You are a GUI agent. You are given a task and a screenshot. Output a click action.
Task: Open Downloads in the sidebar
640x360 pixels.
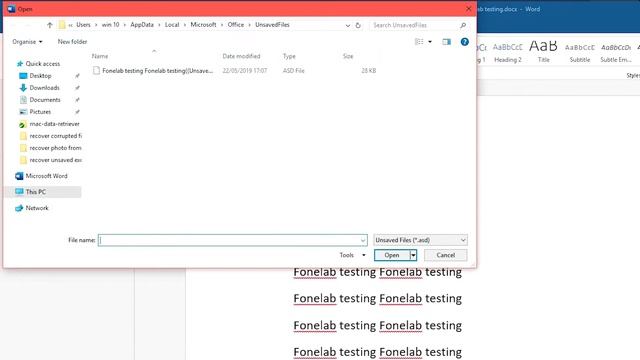point(40,88)
